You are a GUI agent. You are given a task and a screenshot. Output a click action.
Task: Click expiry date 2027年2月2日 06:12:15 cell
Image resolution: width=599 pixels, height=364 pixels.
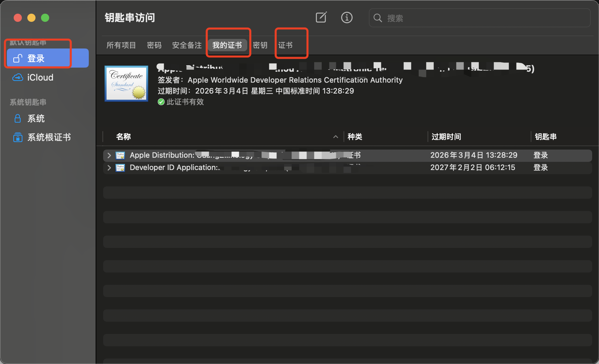pyautogui.click(x=473, y=168)
